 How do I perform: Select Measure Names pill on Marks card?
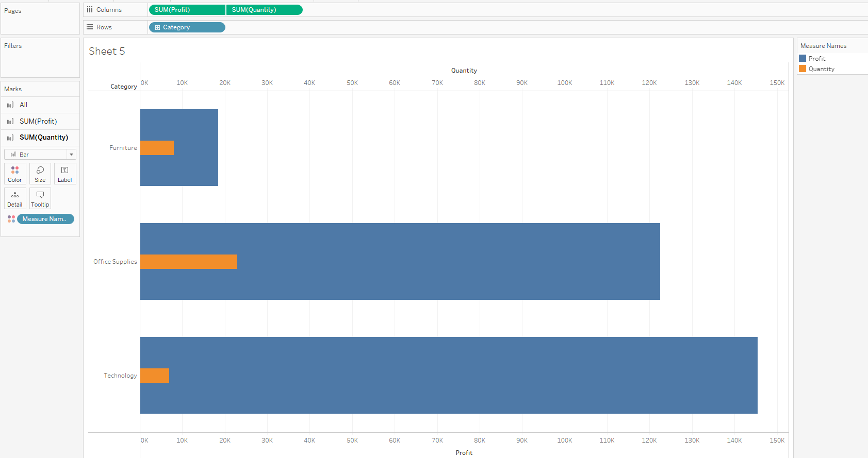[45, 219]
